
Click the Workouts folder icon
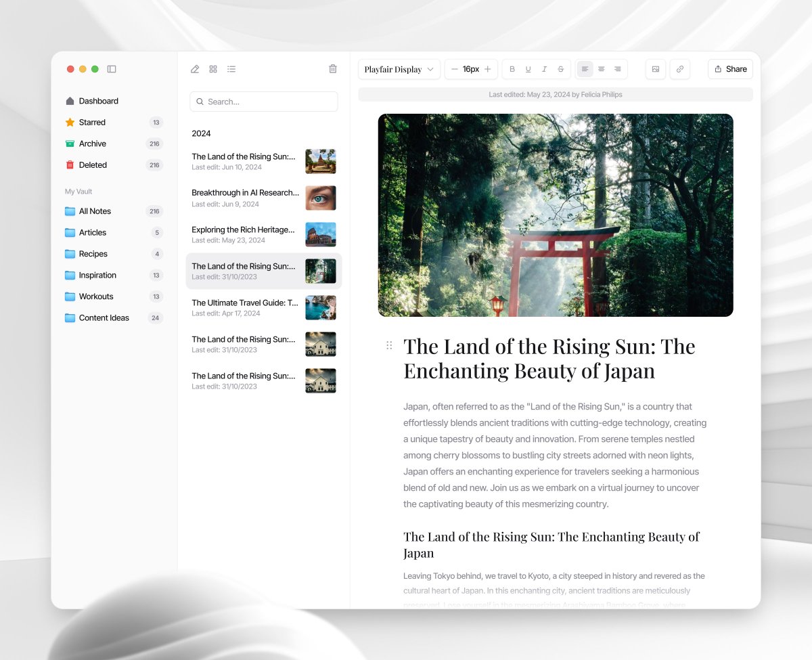(70, 296)
